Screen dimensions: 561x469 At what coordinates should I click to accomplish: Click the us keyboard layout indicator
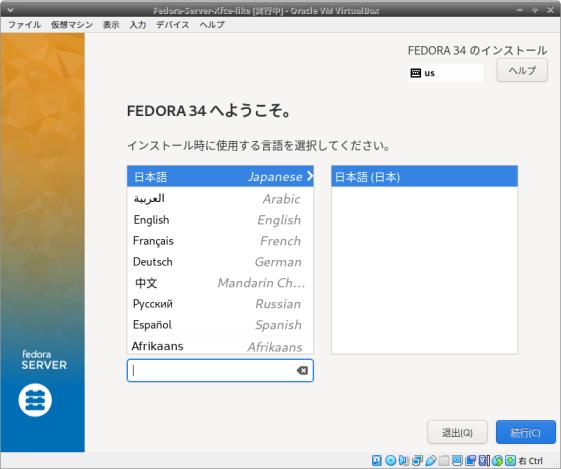[445, 73]
